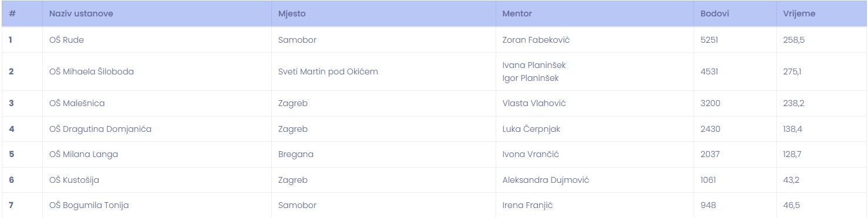Click the 46,5 time value
Viewport: 868px width, 218px height.
coord(791,205)
